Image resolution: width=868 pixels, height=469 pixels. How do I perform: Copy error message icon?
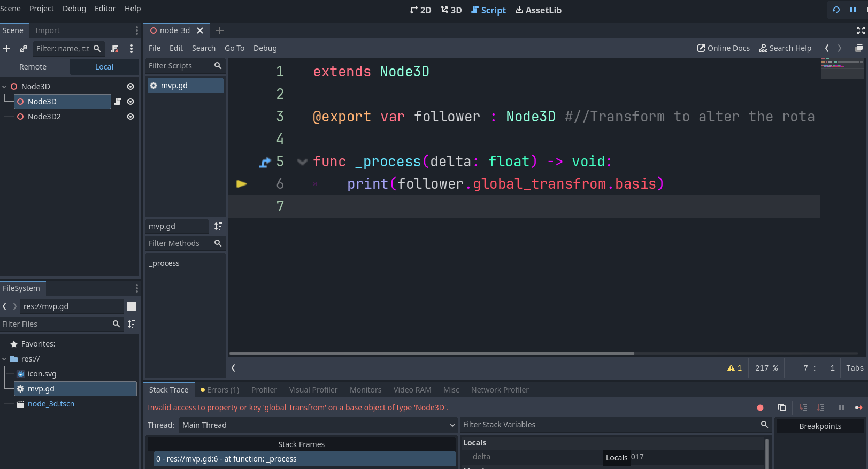781,408
